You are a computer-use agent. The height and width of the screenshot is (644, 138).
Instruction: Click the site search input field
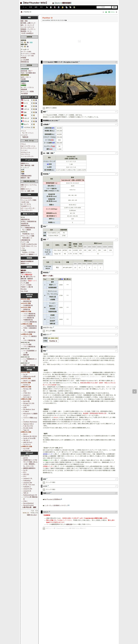click(x=104, y=7)
